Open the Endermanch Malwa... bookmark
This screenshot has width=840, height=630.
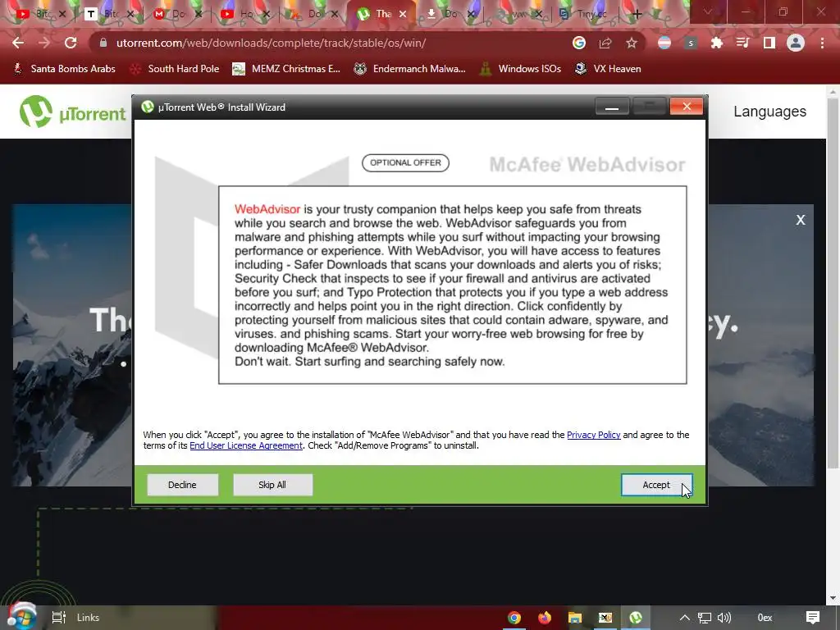coord(410,69)
